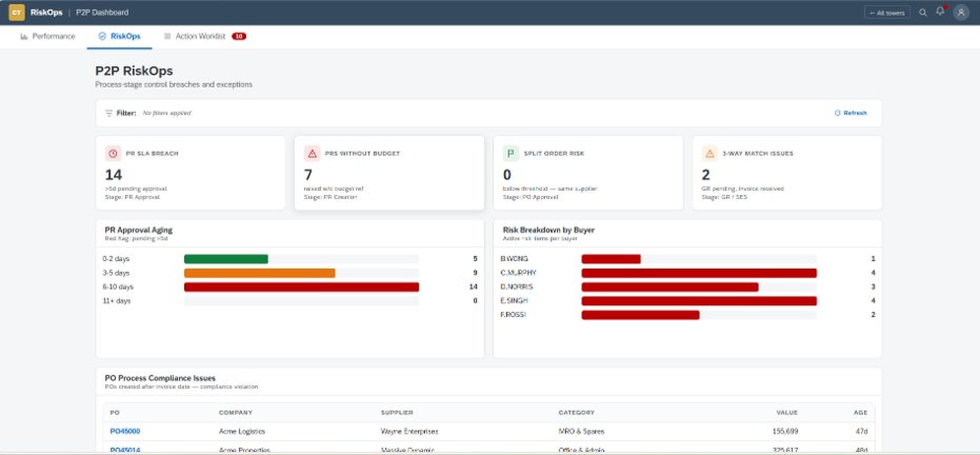Click the MRO & Spares category cell
This screenshot has height=455, width=980.
pyautogui.click(x=581, y=431)
